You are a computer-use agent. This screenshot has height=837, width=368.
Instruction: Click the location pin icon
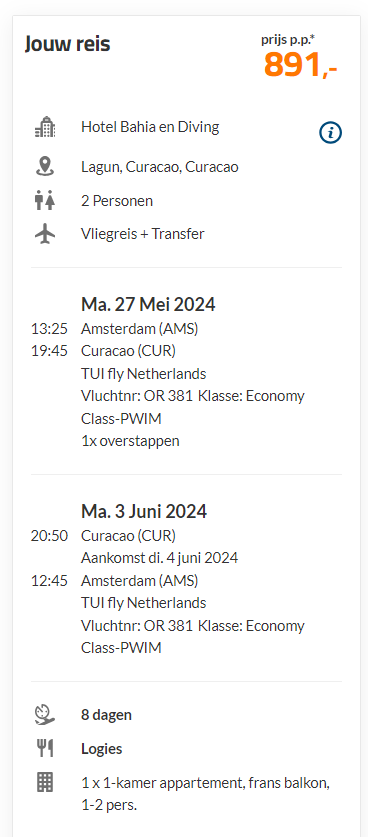45,167
